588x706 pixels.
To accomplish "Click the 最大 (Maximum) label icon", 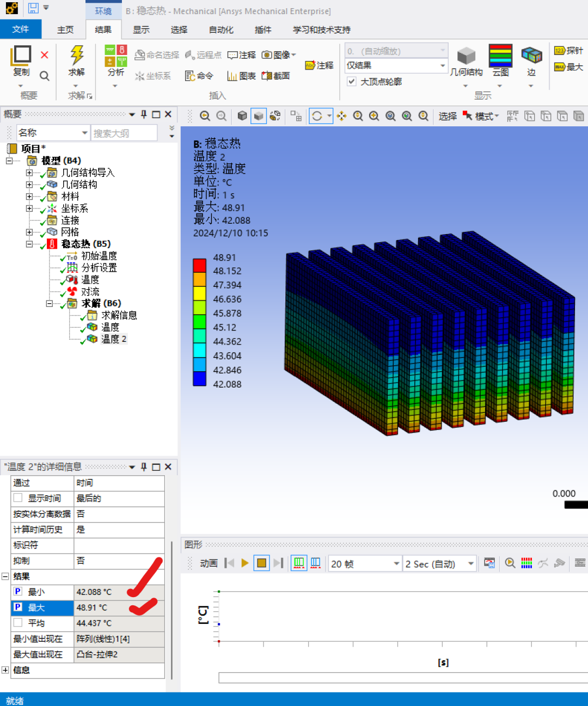I will click(560, 67).
